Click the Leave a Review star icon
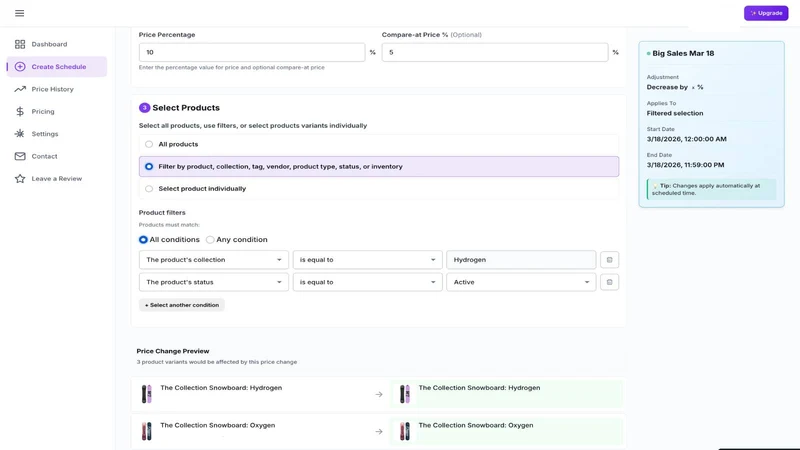Screen dimensions: 800x450 point(20,179)
